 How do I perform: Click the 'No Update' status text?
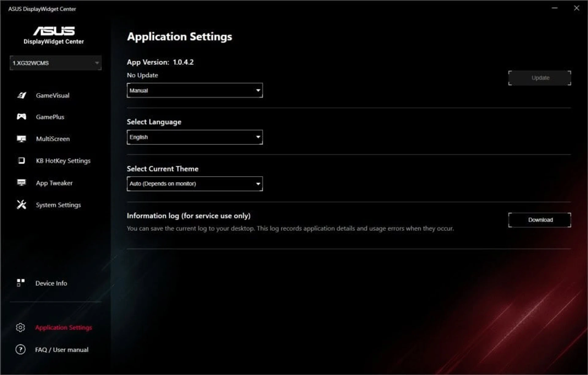coord(142,75)
